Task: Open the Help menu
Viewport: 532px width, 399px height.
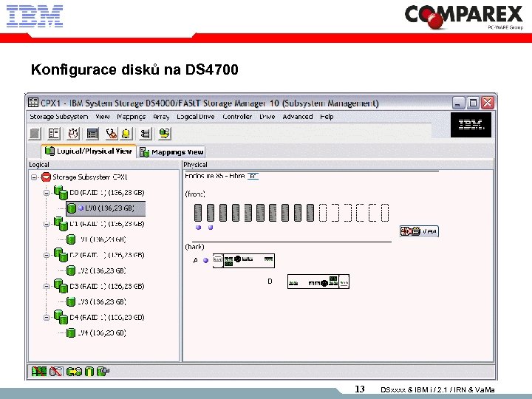Action: pos(327,117)
